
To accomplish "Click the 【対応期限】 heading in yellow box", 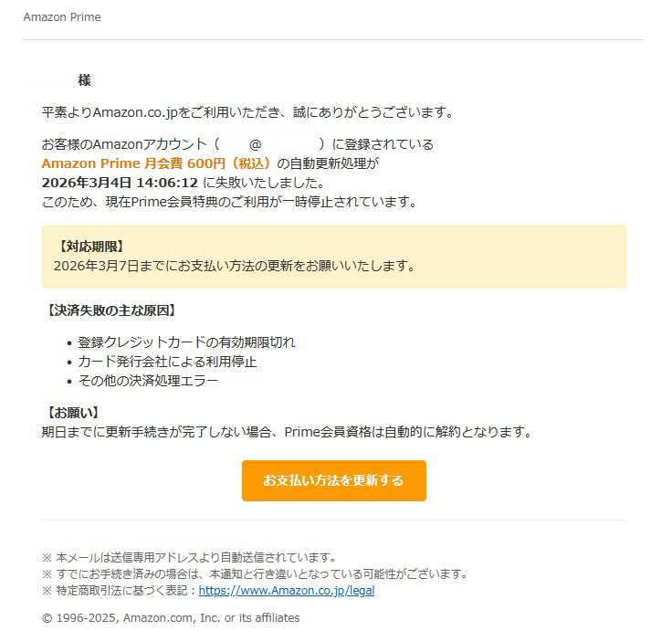I will 91,247.
